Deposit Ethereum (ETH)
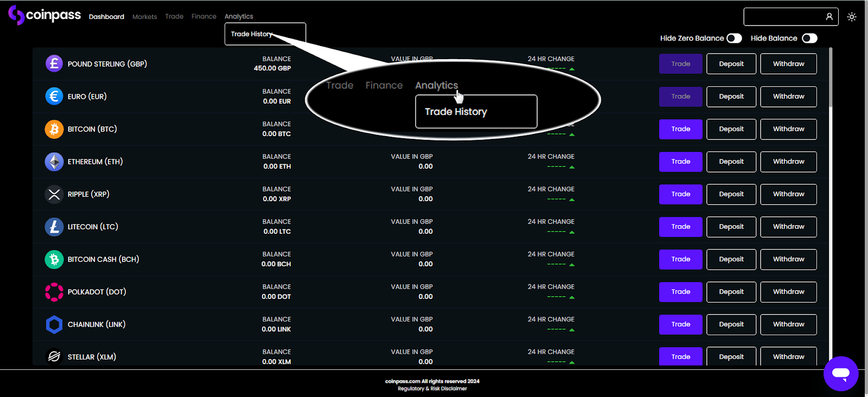Screen dimensions: 868x397 [731, 162]
